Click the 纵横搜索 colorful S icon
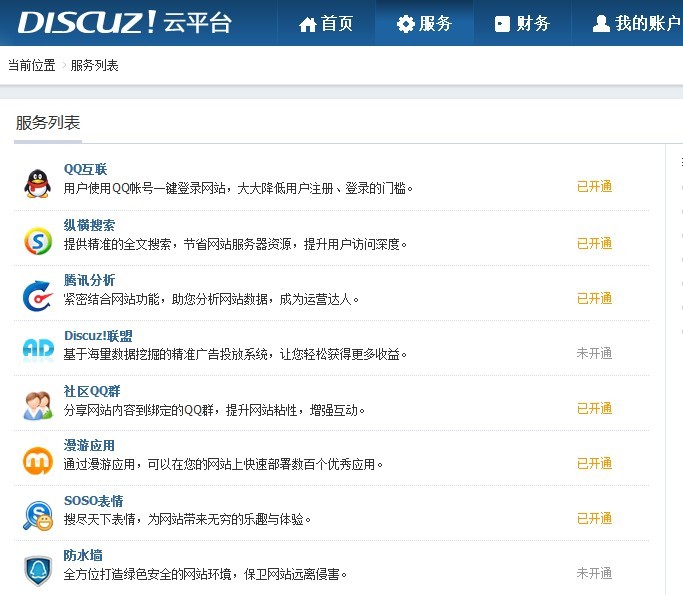683x595 pixels. coord(38,241)
